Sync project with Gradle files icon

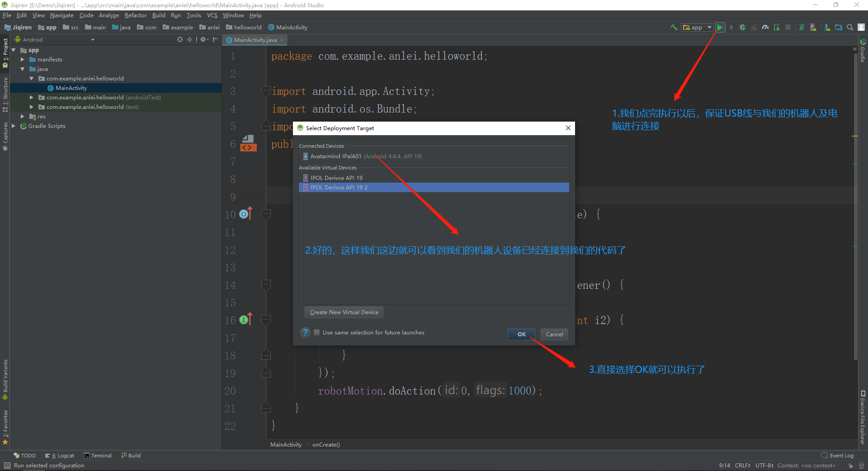click(x=802, y=28)
